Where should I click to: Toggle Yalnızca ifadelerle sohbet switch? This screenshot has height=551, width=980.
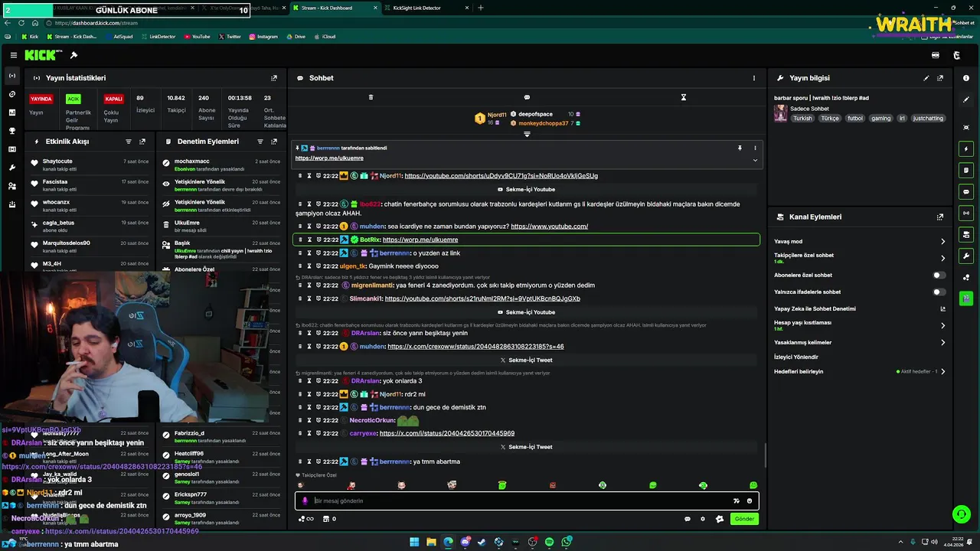[939, 292]
